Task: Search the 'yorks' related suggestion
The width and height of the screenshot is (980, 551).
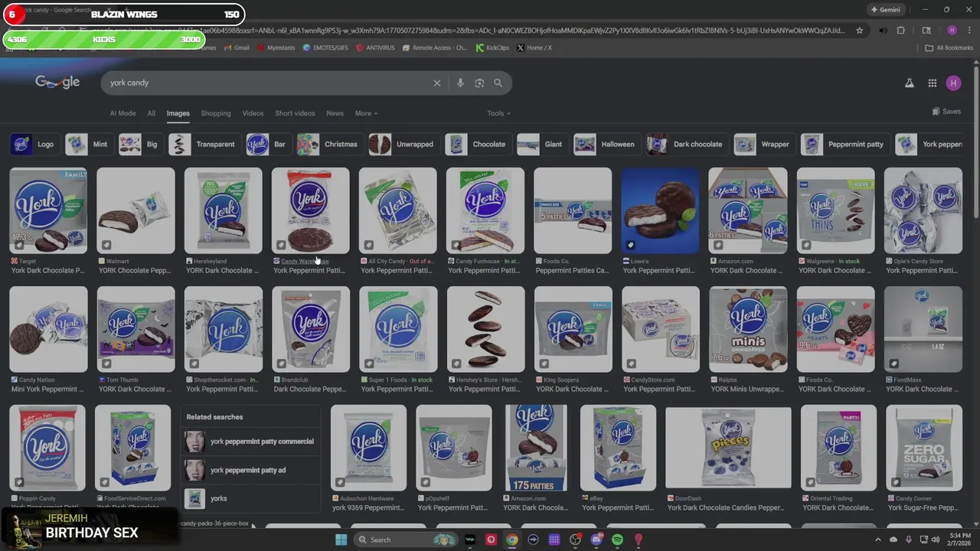Action: 250,499
